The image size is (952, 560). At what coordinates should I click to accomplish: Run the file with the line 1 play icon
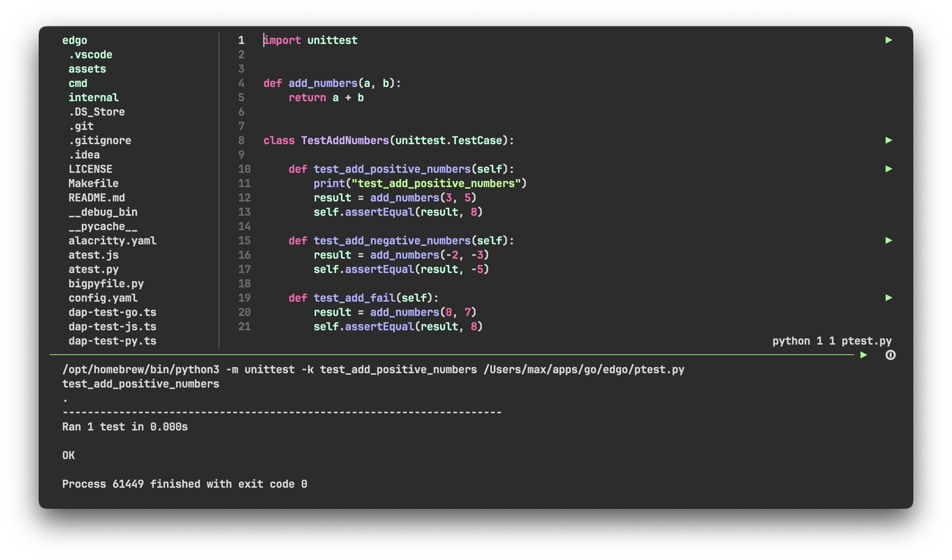(x=888, y=40)
